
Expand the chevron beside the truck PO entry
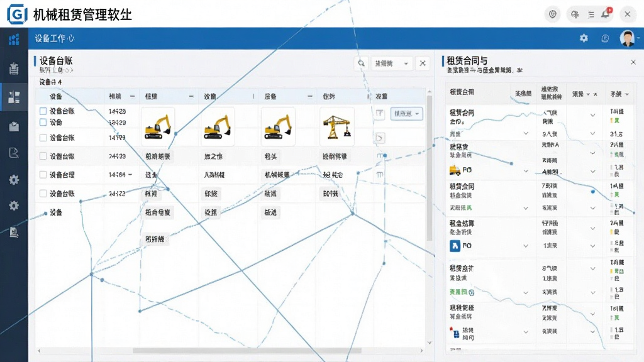(526, 171)
